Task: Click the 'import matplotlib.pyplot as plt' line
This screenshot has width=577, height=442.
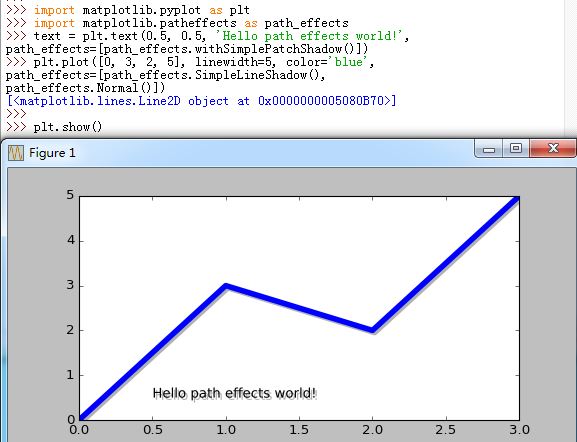Action: click(128, 10)
